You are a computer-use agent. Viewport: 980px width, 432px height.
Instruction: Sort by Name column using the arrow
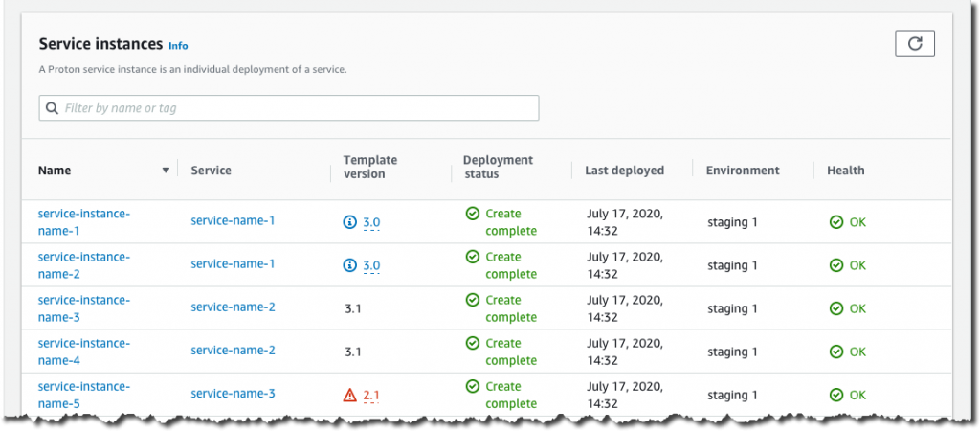166,171
